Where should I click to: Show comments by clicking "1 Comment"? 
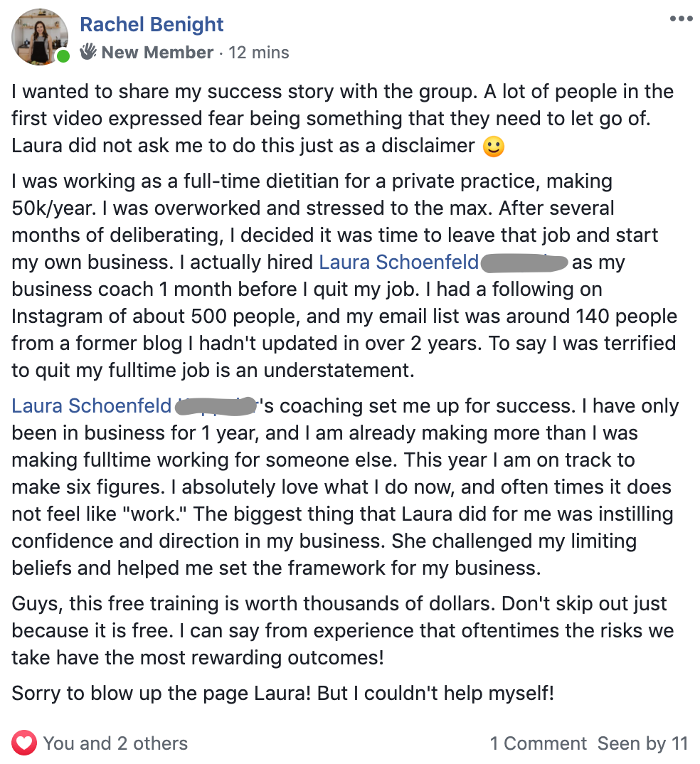click(x=539, y=743)
